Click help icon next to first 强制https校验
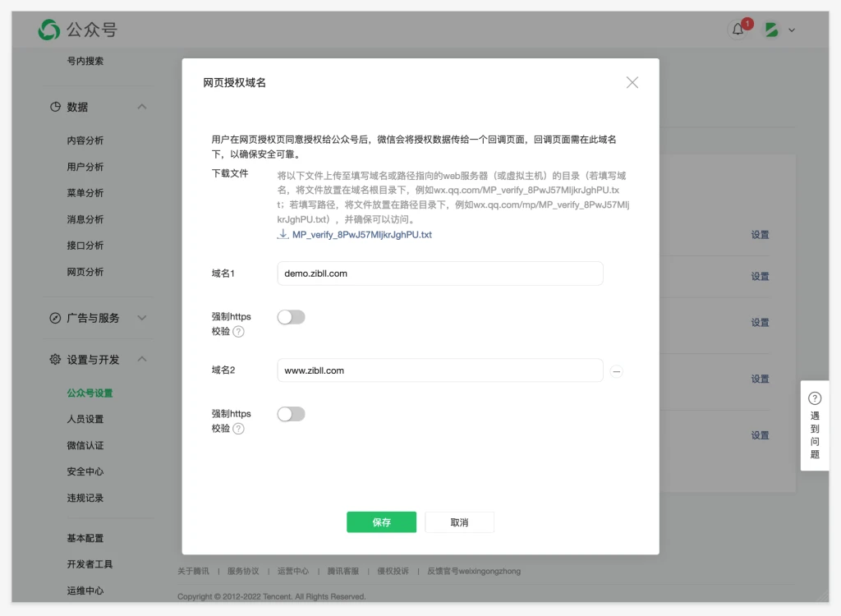 [x=238, y=332]
